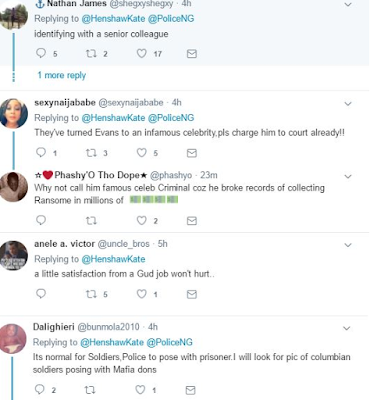The image size is (370, 400).
Task: Open dropdown arrow on Dalighieri's tweet
Action: pos(347,328)
